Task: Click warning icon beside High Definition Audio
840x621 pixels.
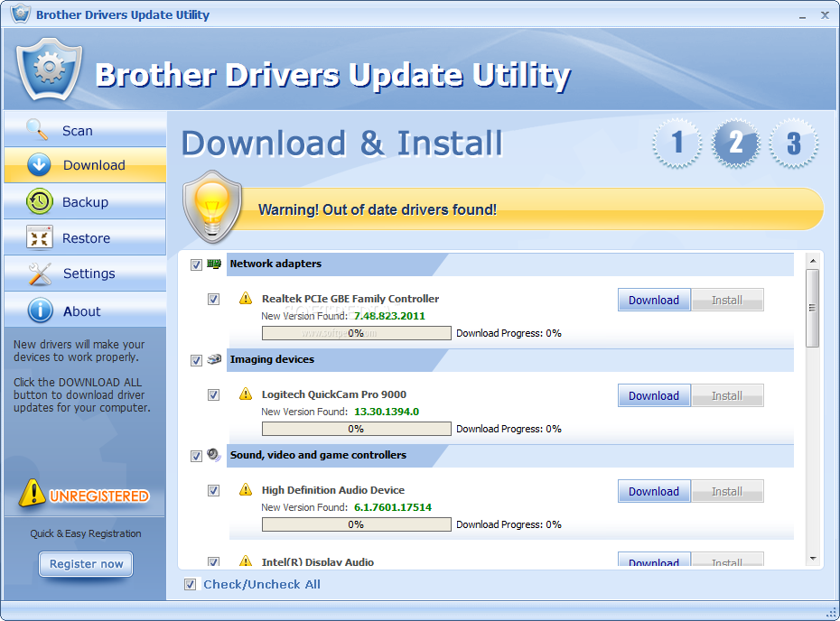Action: tap(246, 489)
